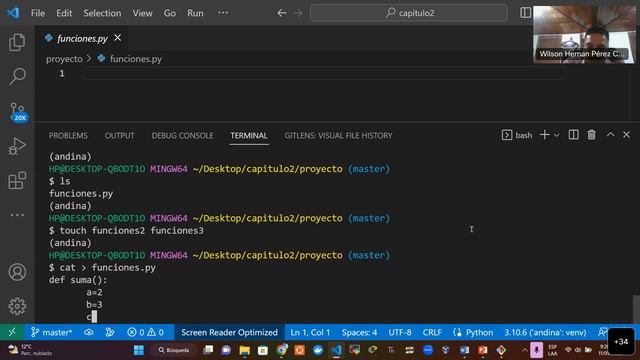Open the Manage gear menu
The image size is (640, 360).
(17, 306)
